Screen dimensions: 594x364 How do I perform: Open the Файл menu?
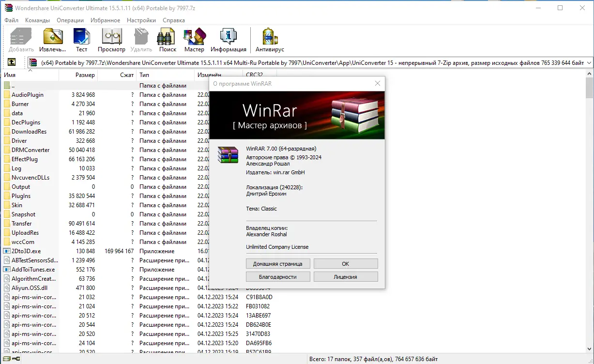tap(11, 20)
